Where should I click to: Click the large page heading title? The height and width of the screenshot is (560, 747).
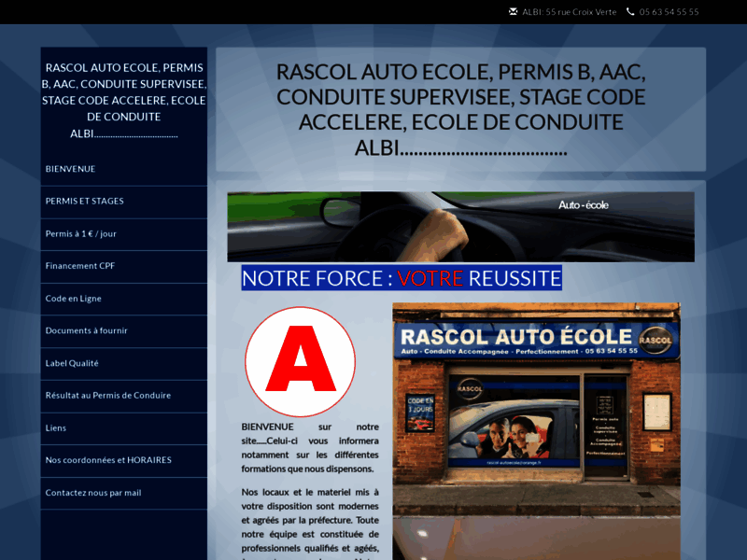click(460, 109)
